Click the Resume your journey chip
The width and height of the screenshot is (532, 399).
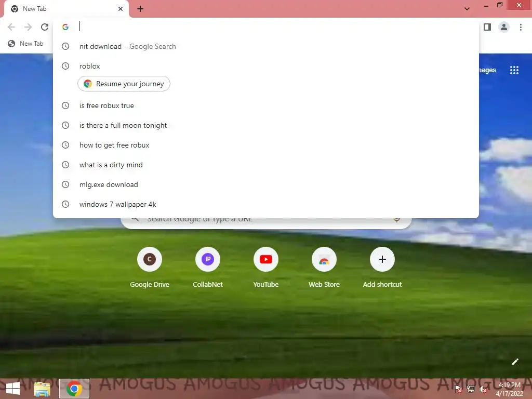click(124, 84)
